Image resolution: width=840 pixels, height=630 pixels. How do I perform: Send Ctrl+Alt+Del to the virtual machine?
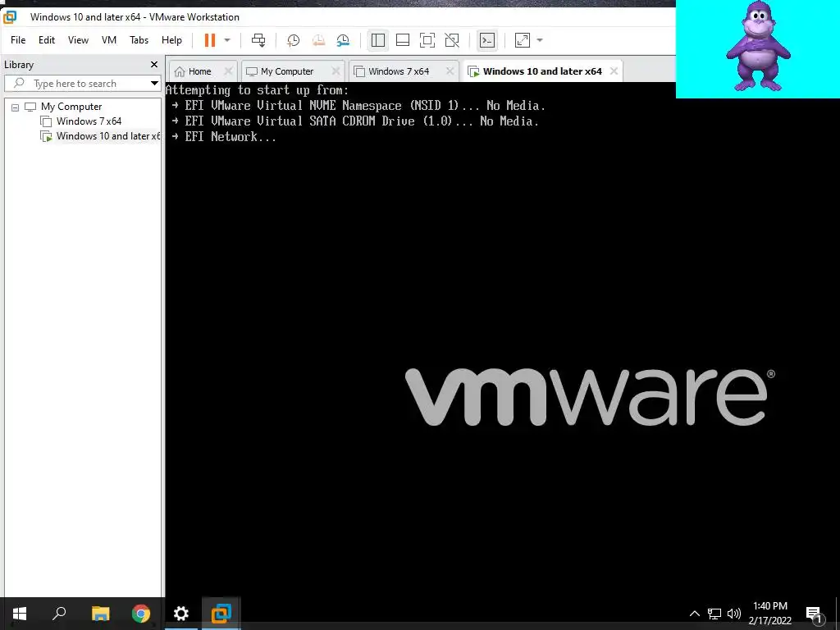(x=258, y=40)
